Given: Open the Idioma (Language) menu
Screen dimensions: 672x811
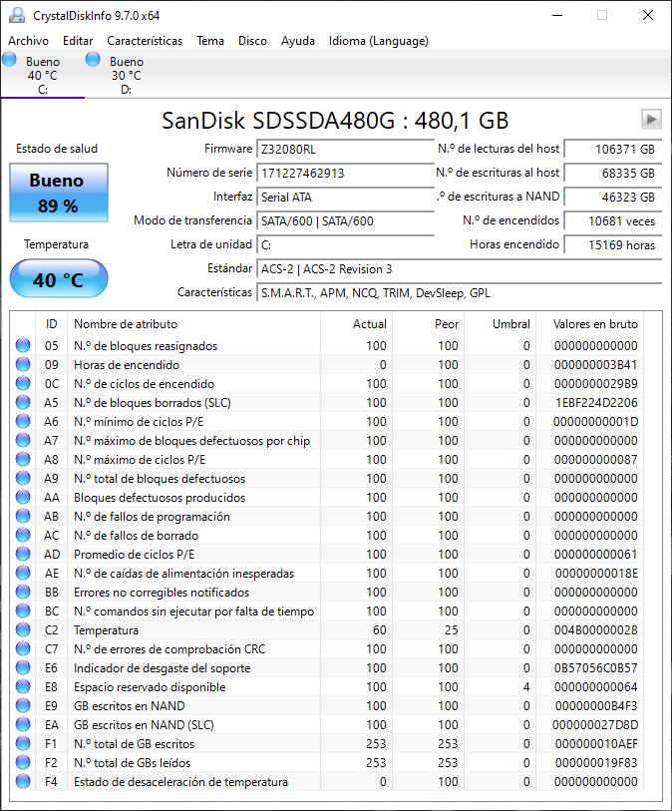Looking at the screenshot, I should tap(379, 41).
